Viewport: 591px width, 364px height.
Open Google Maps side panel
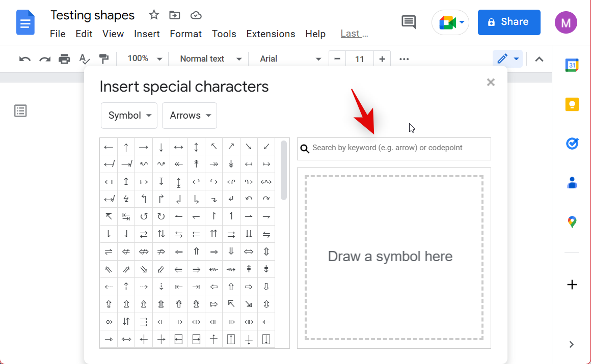point(572,222)
